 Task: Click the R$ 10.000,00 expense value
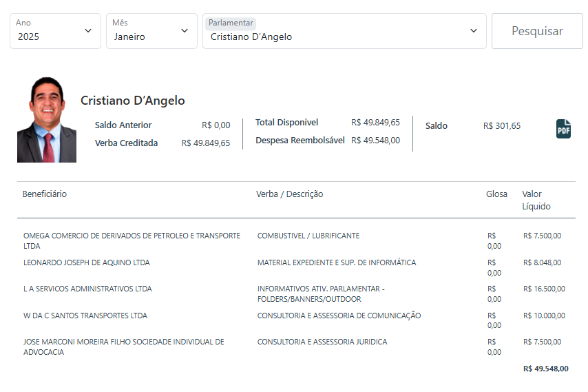(x=544, y=316)
